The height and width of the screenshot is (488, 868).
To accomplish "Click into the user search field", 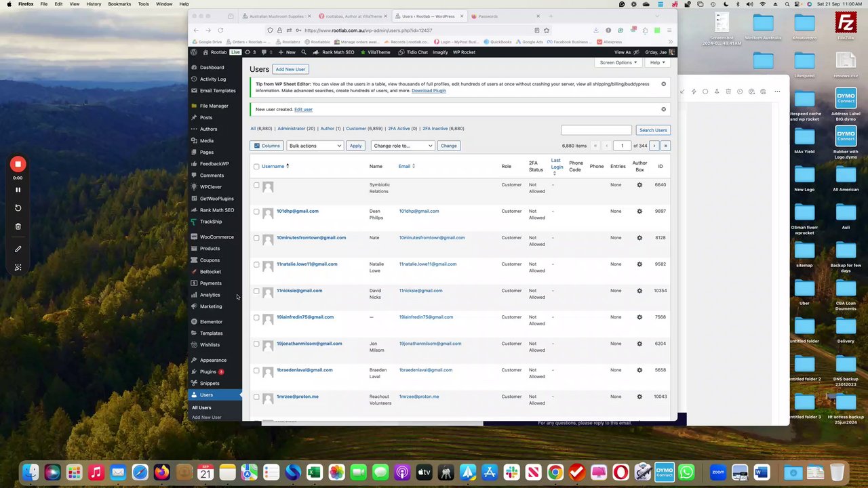I will click(x=596, y=130).
